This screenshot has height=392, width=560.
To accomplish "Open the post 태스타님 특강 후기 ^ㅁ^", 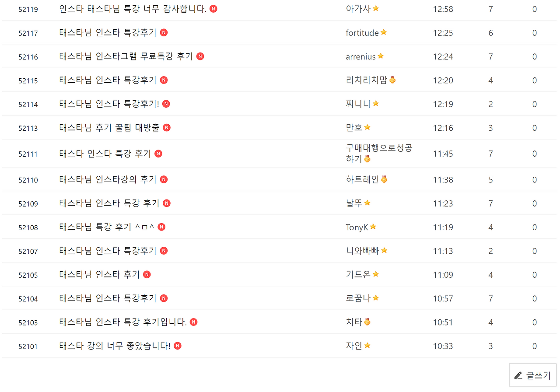I will pyautogui.click(x=105, y=227).
